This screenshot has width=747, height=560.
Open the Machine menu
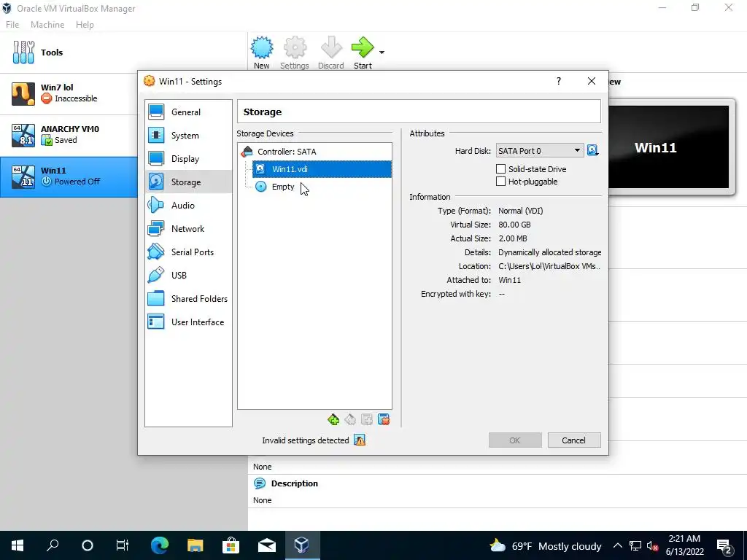tap(47, 24)
